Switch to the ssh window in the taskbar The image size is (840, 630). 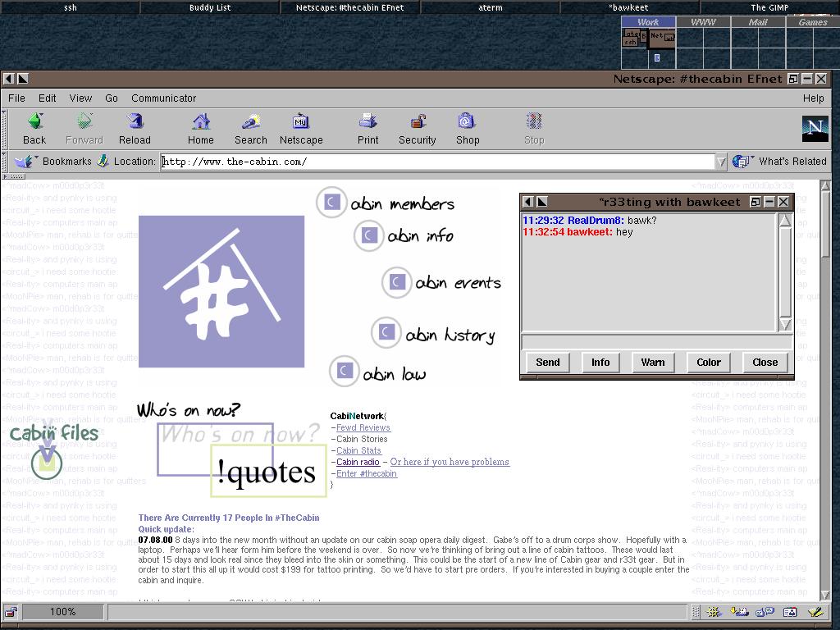[x=71, y=7]
